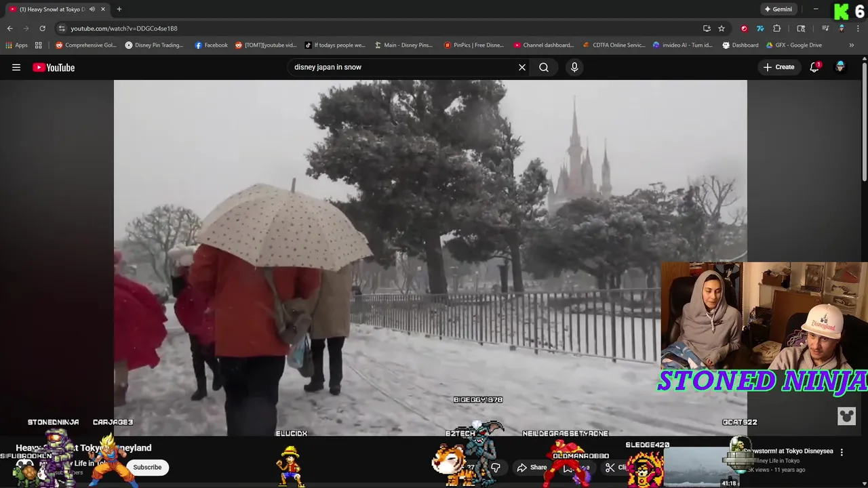
Task: Open the Chrome profile avatar
Action: (842, 28)
